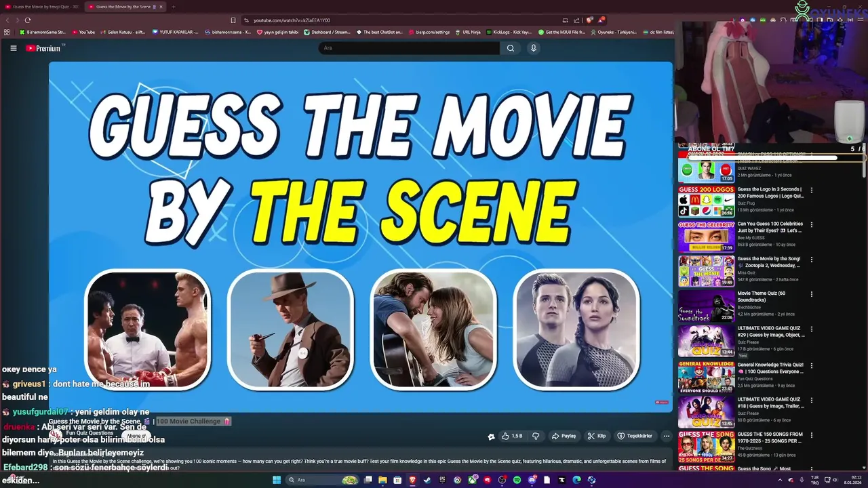Open 'Guess 200 Logos' video thumbnail
This screenshot has height=488, width=868.
707,201
